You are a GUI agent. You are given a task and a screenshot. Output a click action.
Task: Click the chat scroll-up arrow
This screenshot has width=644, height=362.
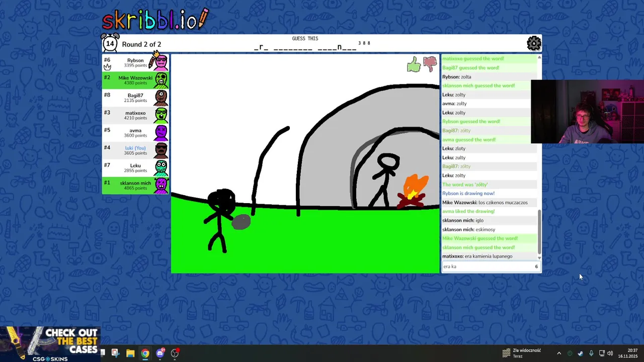point(539,57)
